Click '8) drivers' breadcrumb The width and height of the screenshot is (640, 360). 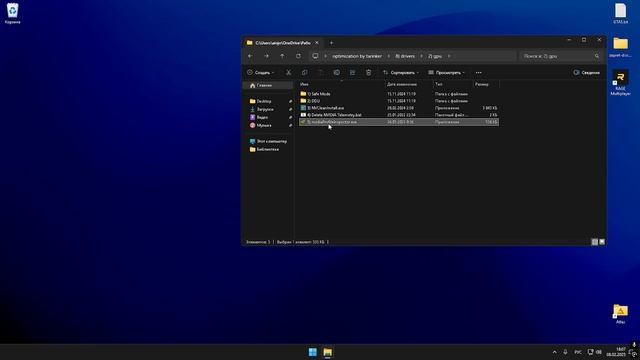[405, 56]
